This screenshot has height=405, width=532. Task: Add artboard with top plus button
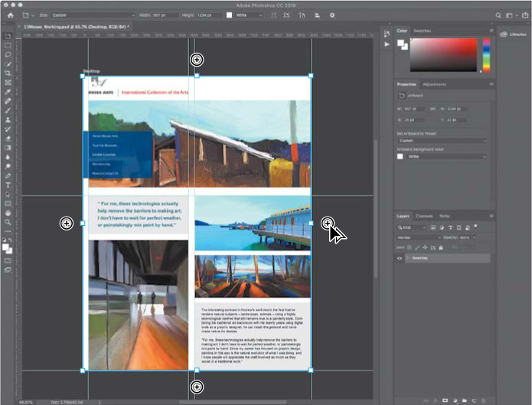click(x=197, y=59)
